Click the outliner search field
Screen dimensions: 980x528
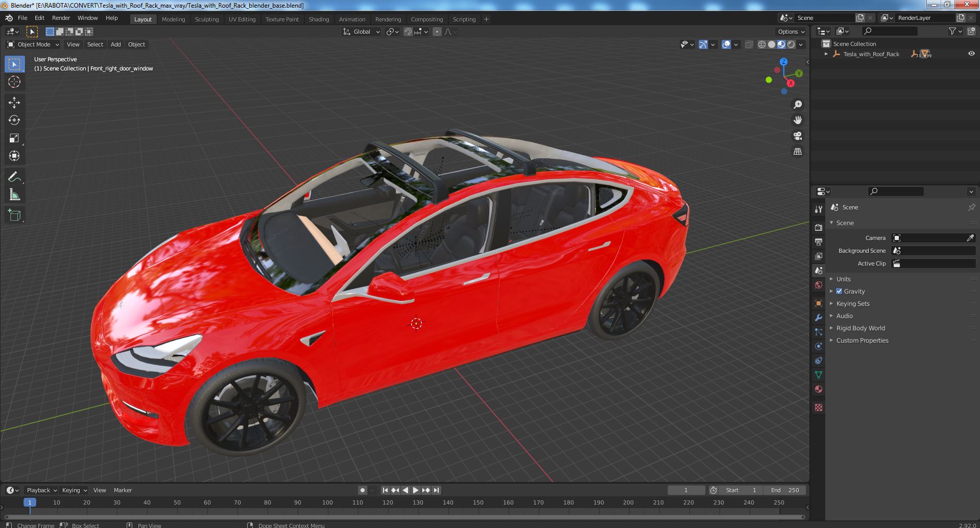tap(889, 32)
